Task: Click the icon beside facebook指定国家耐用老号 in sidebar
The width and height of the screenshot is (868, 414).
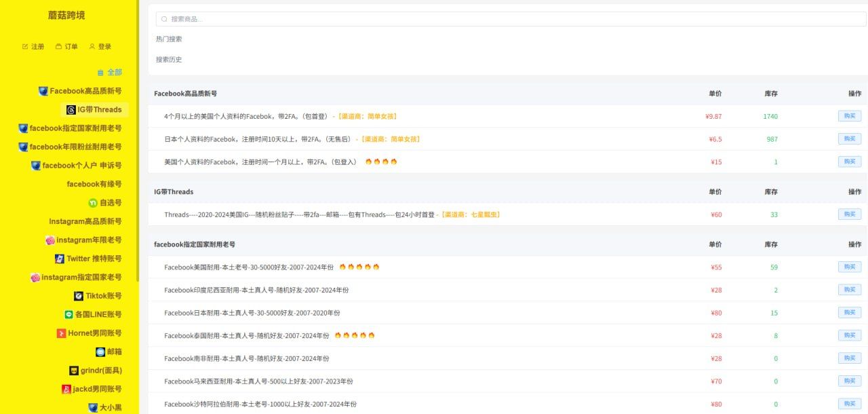Action: coord(23,128)
